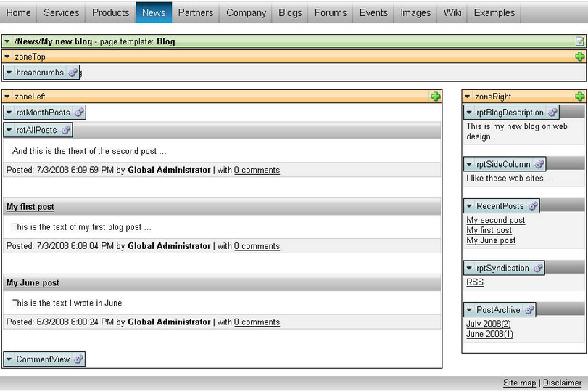View comments on My June post
The width and height of the screenshot is (588, 392).
(257, 322)
